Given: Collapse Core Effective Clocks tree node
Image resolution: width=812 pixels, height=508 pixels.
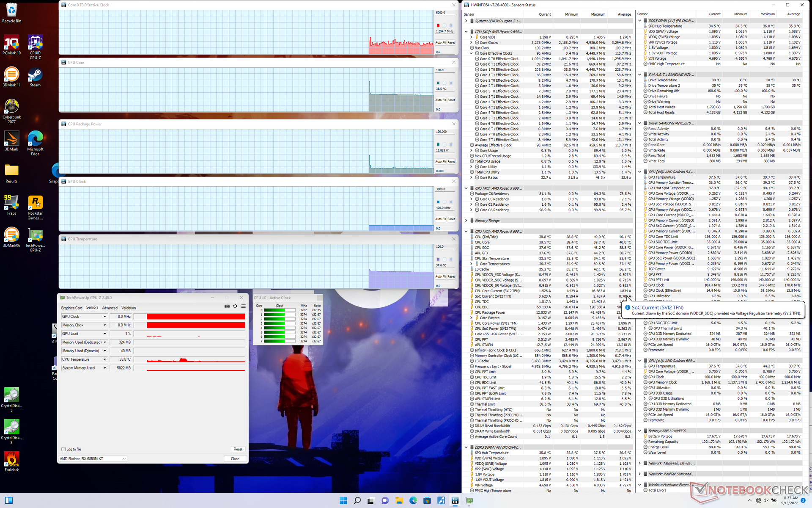Looking at the screenshot, I should tap(471, 53).
